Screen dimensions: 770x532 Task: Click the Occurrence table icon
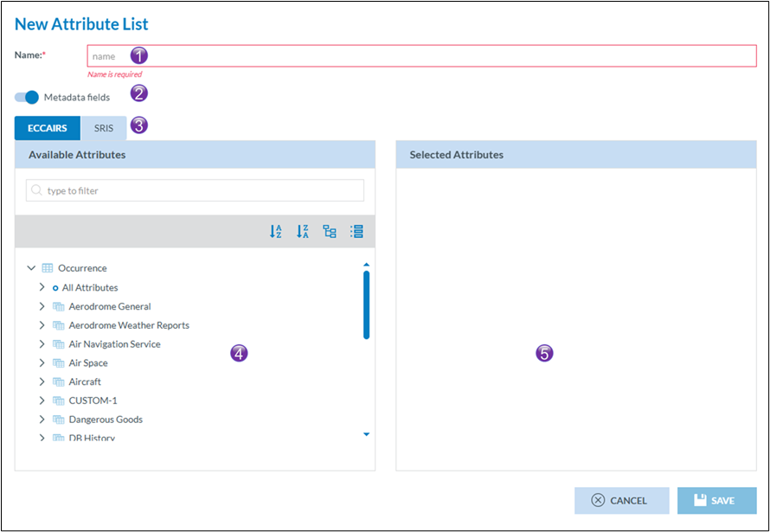(48, 268)
